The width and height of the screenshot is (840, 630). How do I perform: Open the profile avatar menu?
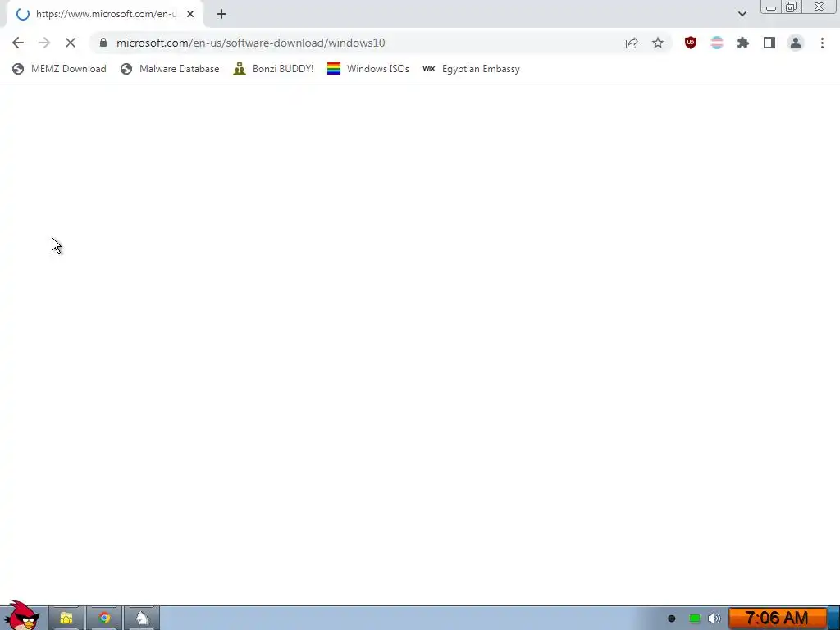tap(796, 43)
